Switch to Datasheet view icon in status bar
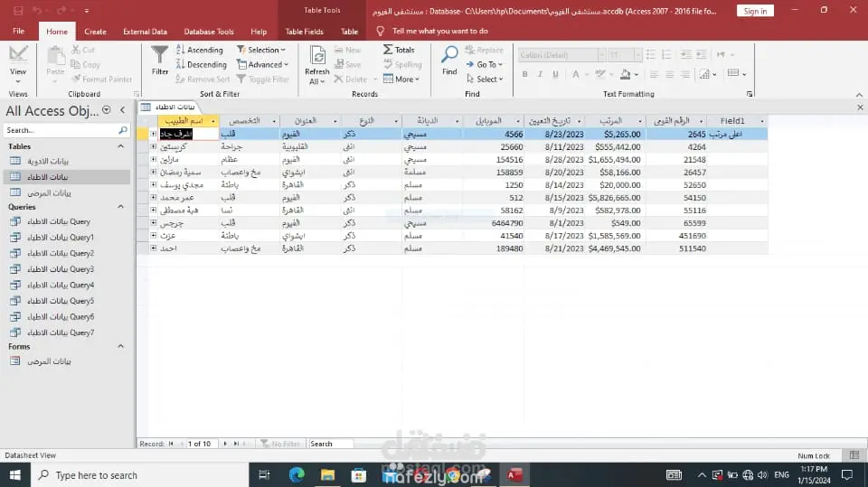 coord(854,454)
